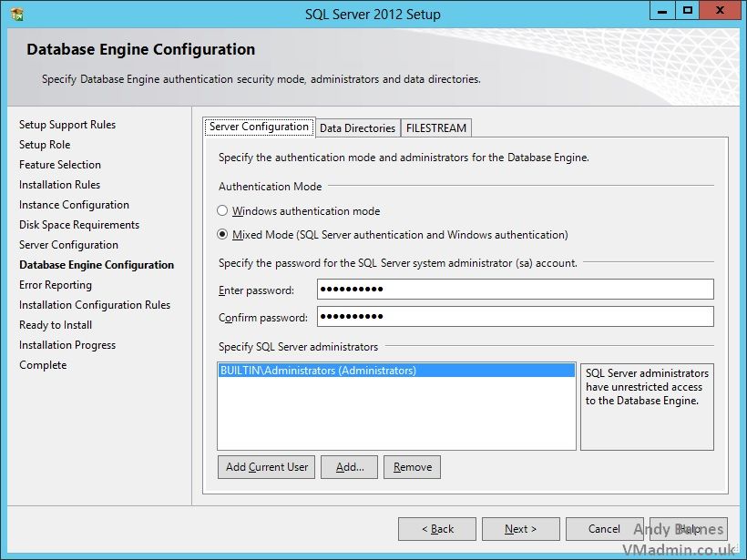The image size is (747, 560).
Task: Proceed with the Next button
Action: click(520, 529)
